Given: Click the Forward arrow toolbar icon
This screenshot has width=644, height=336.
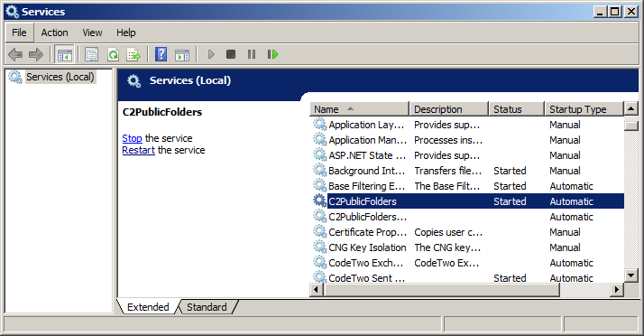Looking at the screenshot, I should pyautogui.click(x=36, y=54).
